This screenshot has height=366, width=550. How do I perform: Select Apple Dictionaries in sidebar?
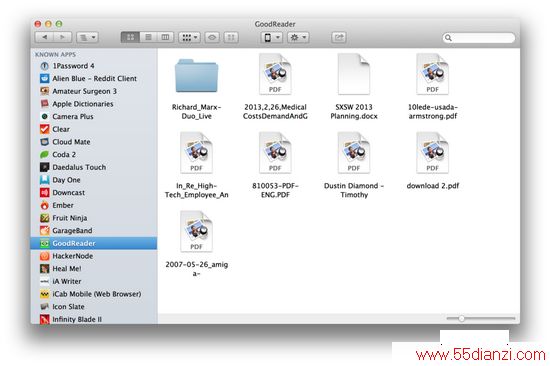(94, 104)
